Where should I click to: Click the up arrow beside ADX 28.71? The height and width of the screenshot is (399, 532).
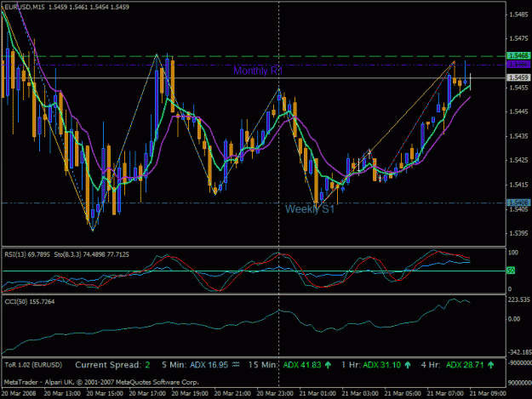(x=490, y=365)
